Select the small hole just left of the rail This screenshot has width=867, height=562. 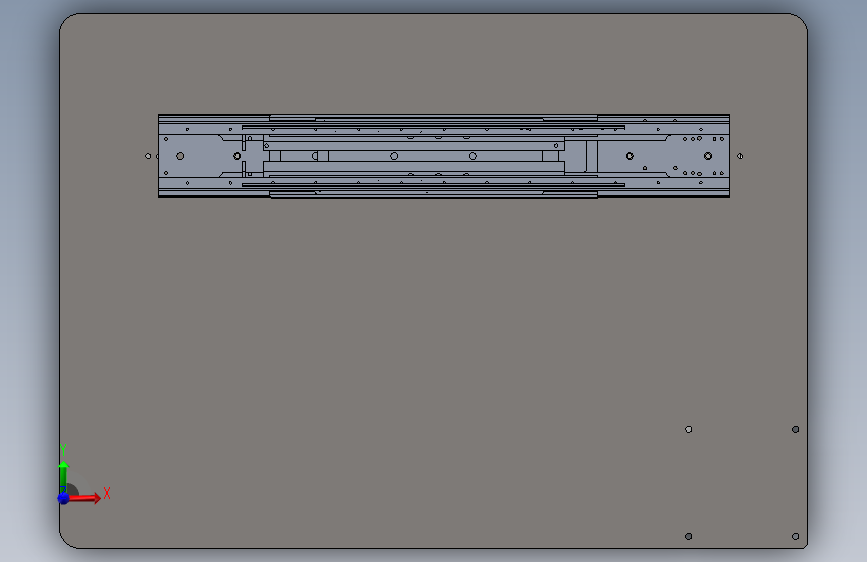pyautogui.click(x=148, y=156)
